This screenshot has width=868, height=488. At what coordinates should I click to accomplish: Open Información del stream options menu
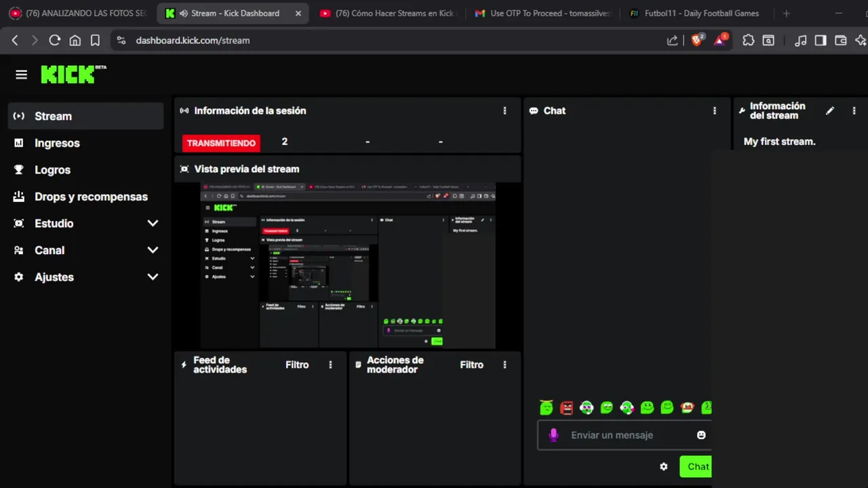click(854, 110)
